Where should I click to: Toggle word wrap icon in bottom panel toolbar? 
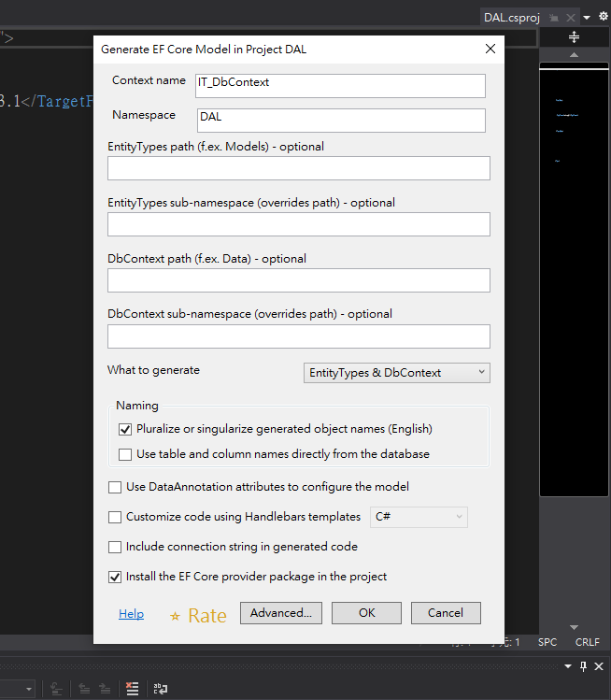(161, 689)
